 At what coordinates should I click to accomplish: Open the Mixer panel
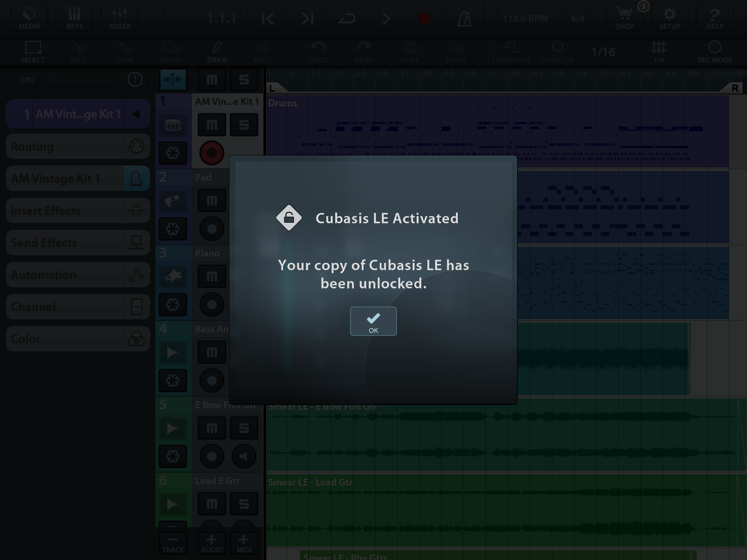(120, 17)
